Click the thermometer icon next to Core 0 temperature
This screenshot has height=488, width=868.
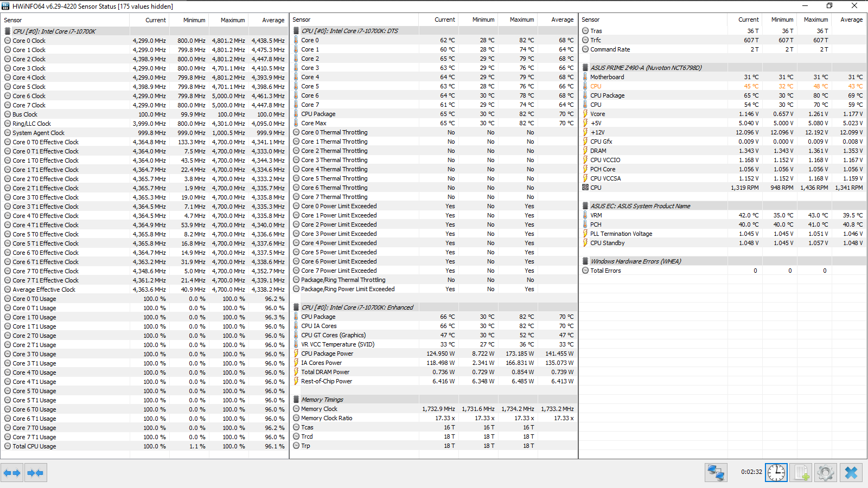296,40
